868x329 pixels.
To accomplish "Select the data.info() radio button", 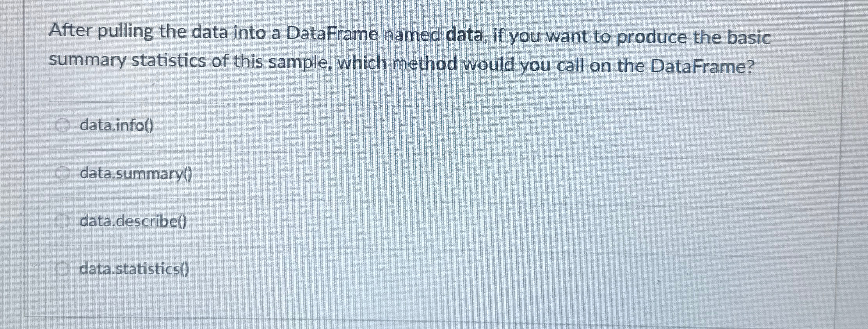I will click(64, 125).
